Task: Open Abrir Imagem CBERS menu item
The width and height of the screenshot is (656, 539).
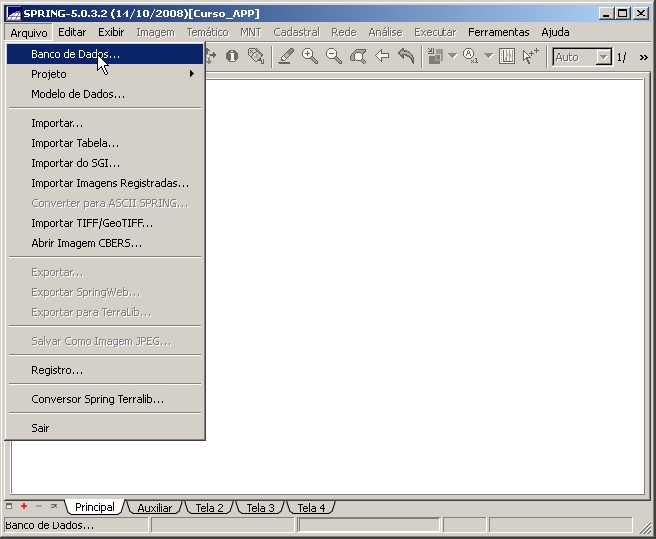Action: pyautogui.click(x=86, y=243)
